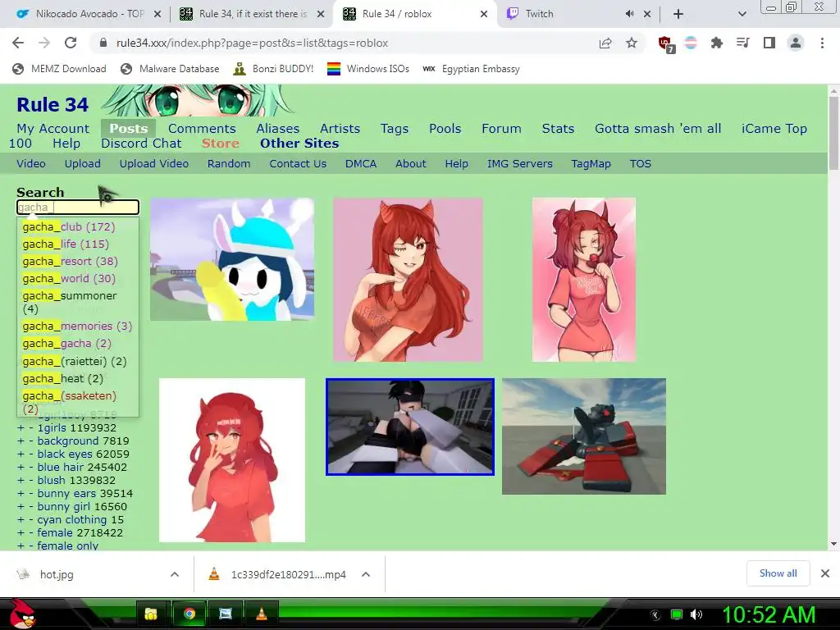The image size is (840, 630).
Task: Open the media control toolbar icon
Action: pyautogui.click(x=743, y=43)
